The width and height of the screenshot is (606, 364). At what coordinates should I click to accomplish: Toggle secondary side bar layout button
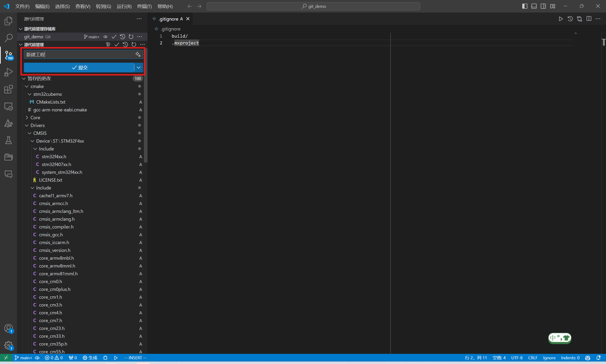pos(543,6)
